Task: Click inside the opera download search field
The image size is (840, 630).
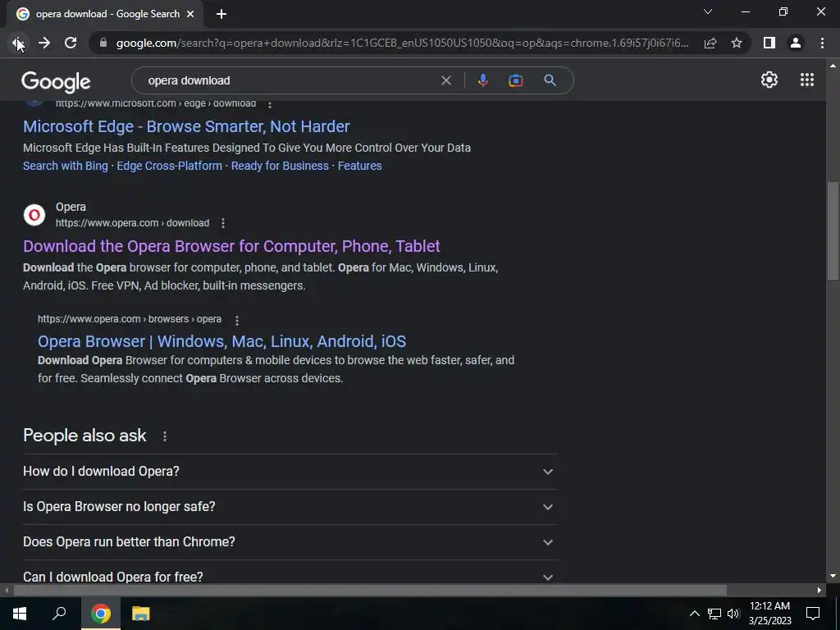Action: click(290, 80)
